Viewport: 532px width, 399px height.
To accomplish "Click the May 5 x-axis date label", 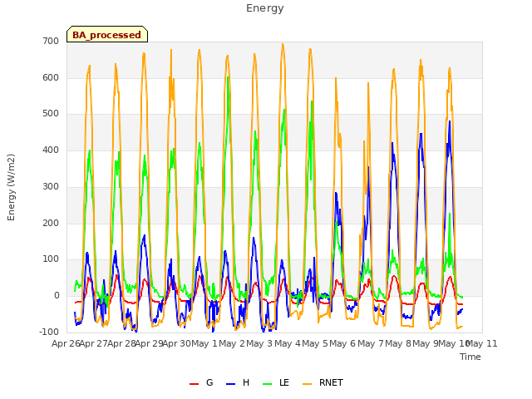I will (x=315, y=343).
